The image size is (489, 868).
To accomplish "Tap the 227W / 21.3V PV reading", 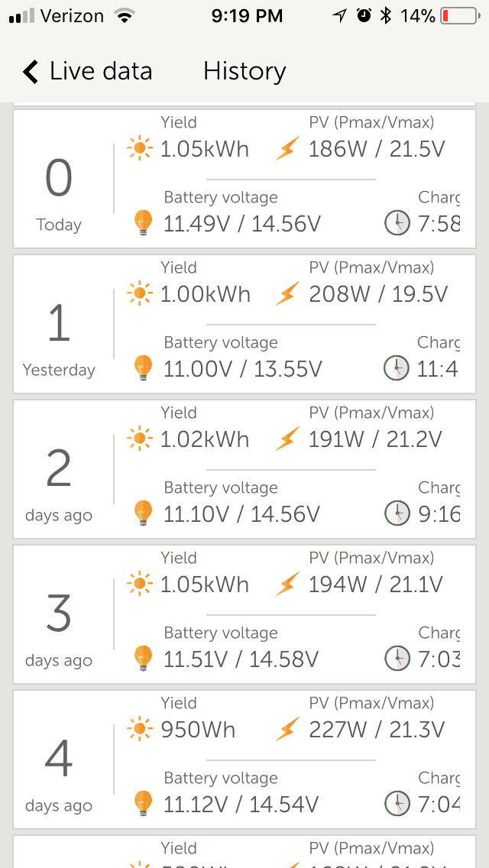I will point(377,730).
